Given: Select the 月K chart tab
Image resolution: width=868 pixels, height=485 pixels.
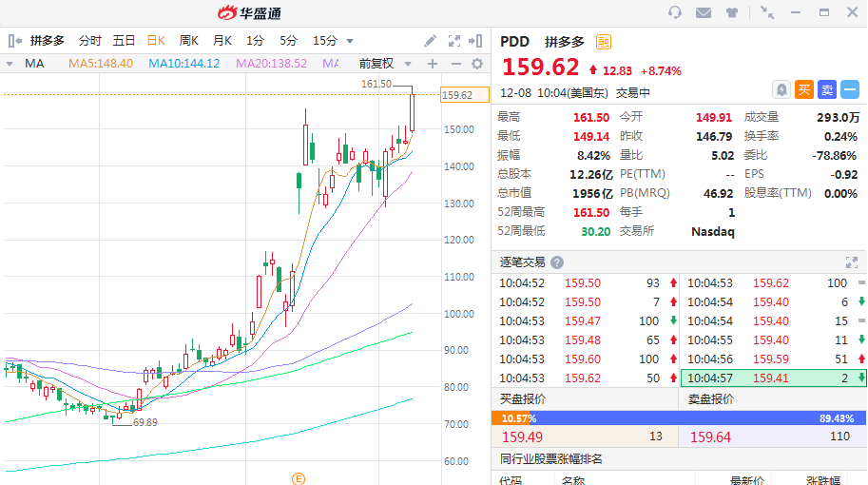Looking at the screenshot, I should [x=222, y=40].
